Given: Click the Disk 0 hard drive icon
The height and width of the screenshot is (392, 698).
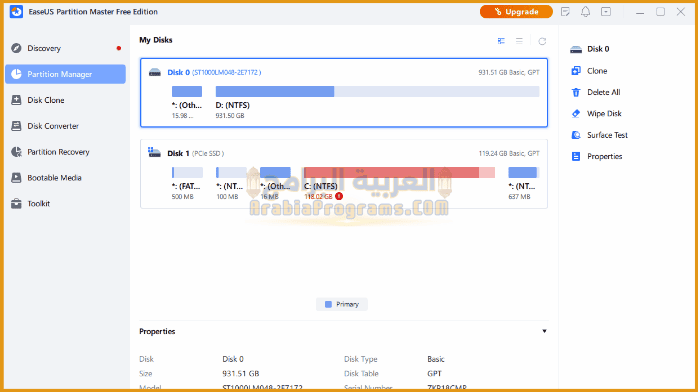Looking at the screenshot, I should pos(154,72).
